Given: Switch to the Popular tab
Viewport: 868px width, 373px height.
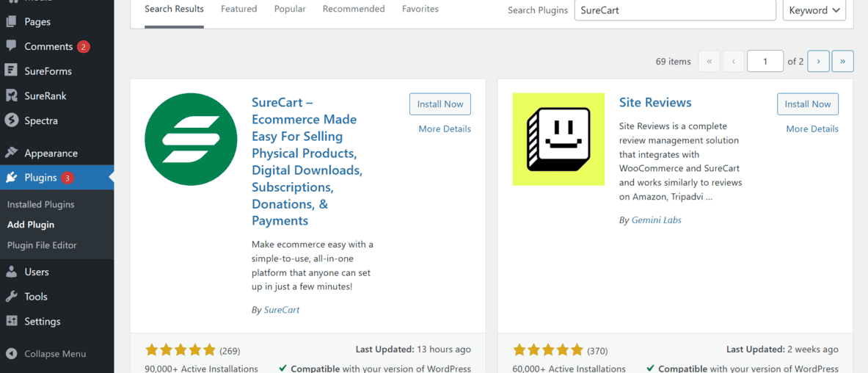Looking at the screenshot, I should (x=290, y=10).
